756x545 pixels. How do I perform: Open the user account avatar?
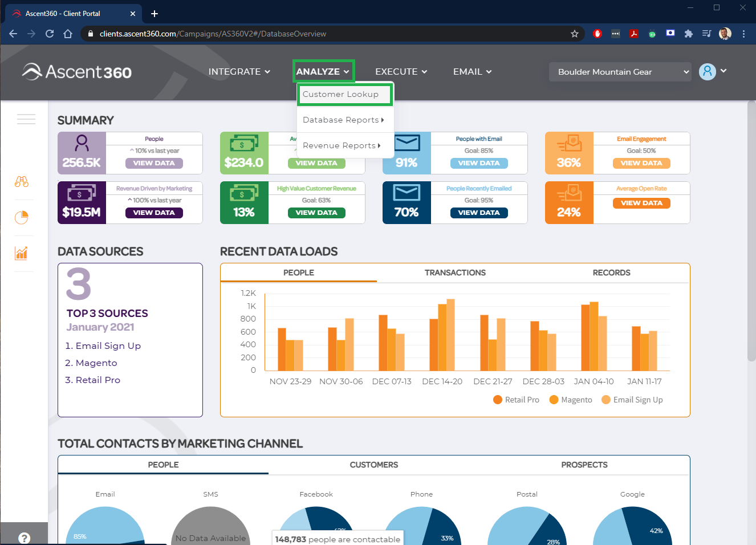click(708, 71)
